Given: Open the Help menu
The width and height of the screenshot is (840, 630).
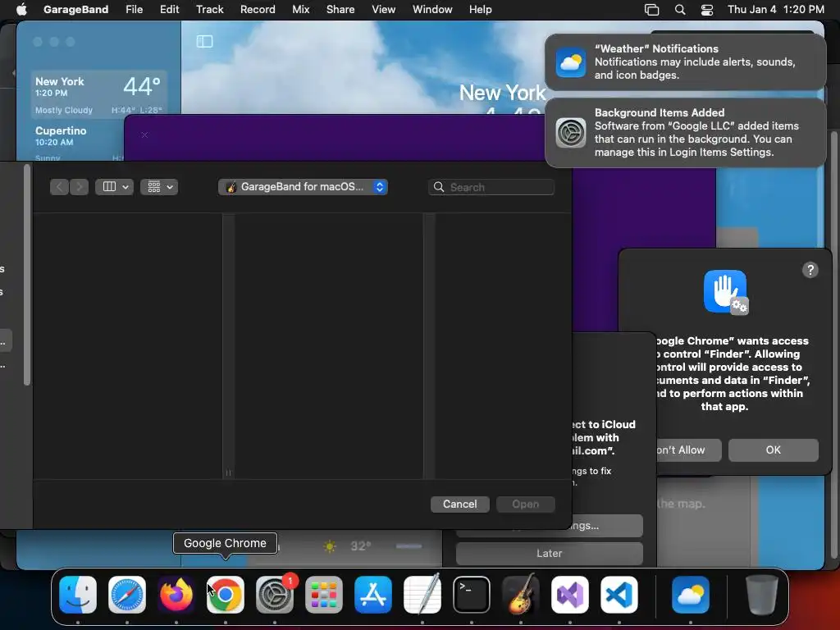Looking at the screenshot, I should click(480, 9).
